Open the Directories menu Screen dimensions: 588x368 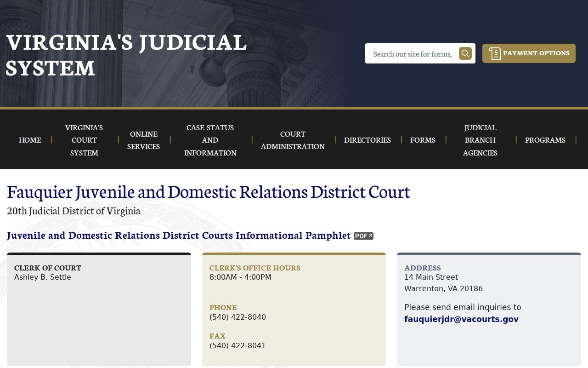click(x=367, y=140)
